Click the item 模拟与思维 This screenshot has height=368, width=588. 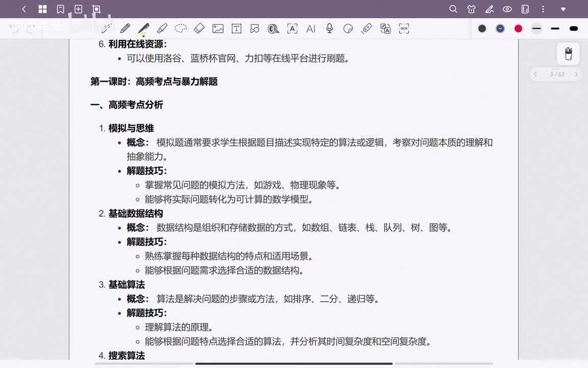click(x=131, y=128)
